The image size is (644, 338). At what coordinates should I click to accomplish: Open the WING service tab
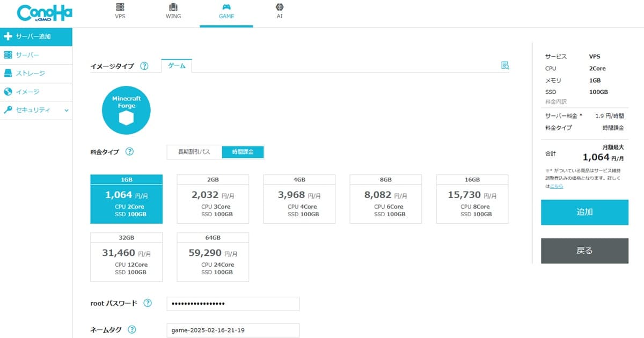pos(173,12)
